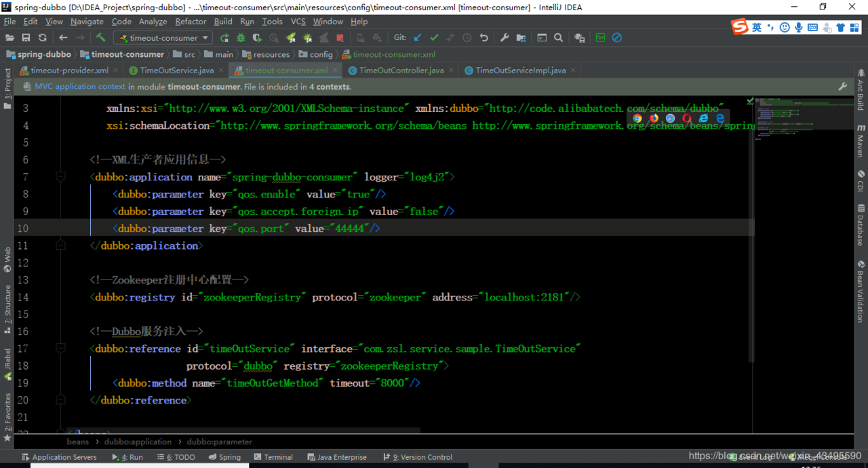Click the Open file toolbar icon
This screenshot has width=868, height=468.
9,38
